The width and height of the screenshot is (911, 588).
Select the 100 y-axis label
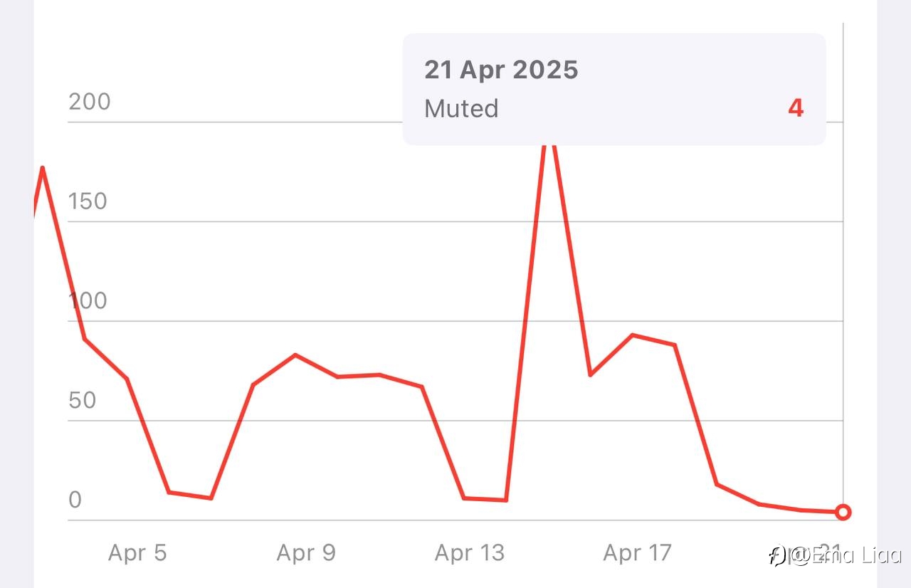pyautogui.click(x=88, y=300)
